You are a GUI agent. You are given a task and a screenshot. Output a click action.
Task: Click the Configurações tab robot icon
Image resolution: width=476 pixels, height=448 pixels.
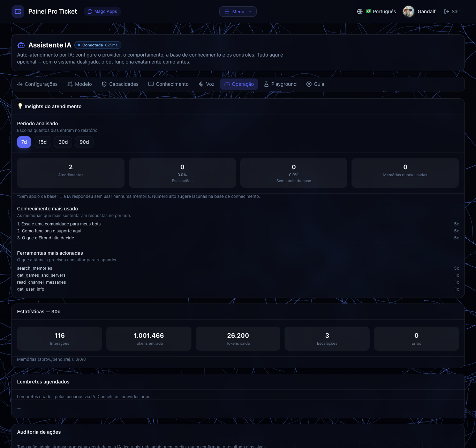pyautogui.click(x=20, y=84)
